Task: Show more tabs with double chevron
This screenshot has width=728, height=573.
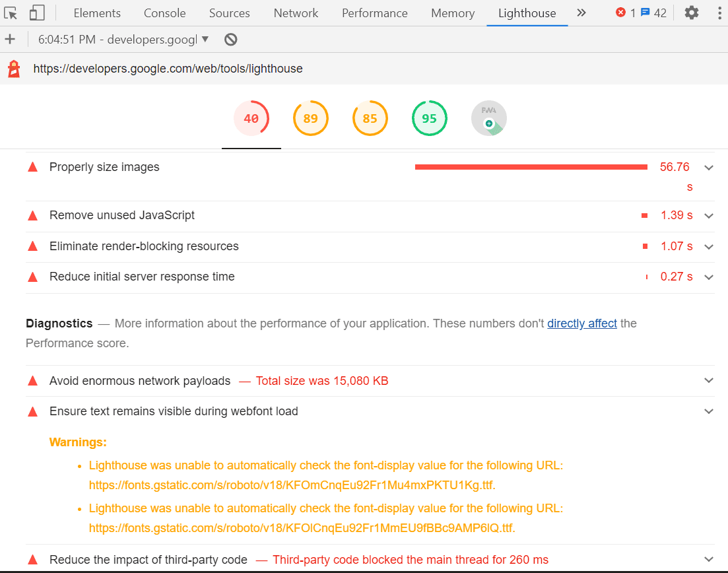Action: (x=581, y=13)
